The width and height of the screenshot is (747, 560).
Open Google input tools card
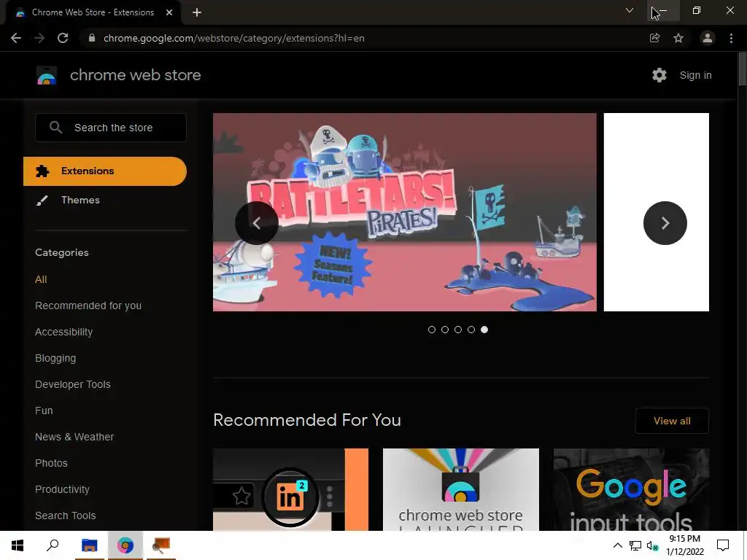(x=631, y=489)
